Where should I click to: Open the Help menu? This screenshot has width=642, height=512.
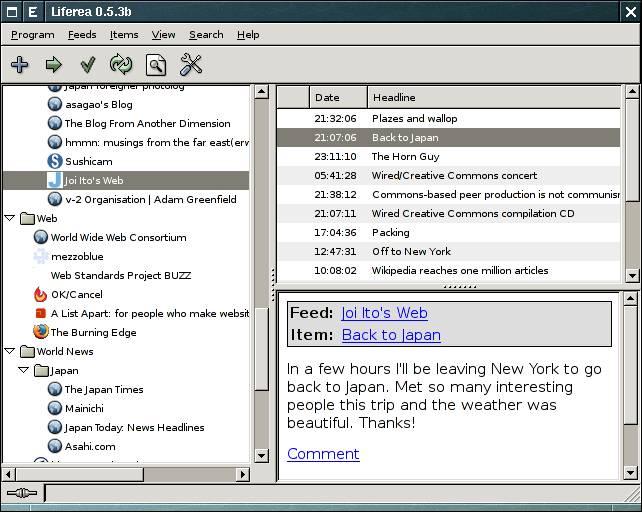click(248, 35)
